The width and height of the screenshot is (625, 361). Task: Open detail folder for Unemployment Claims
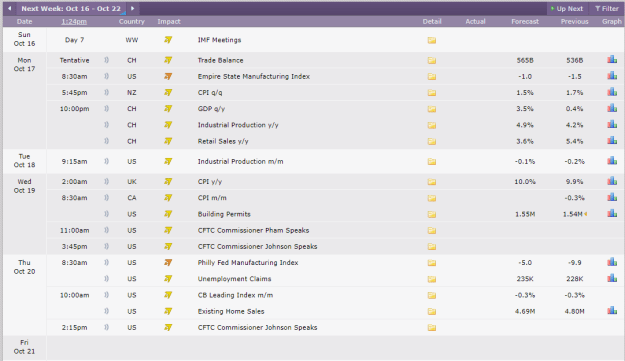tap(432, 279)
